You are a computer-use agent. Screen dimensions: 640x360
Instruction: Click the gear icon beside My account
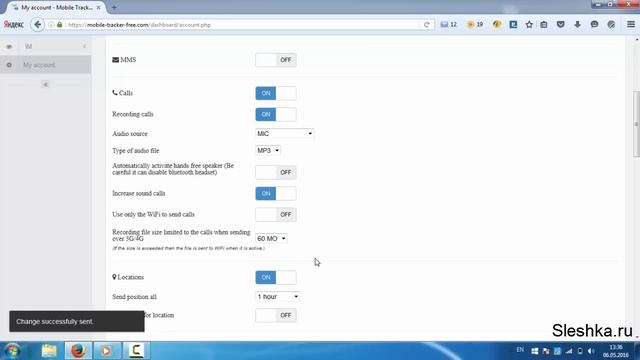(9, 65)
